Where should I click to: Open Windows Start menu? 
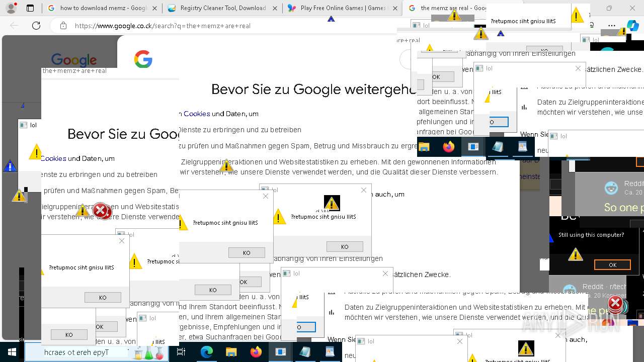point(12,352)
